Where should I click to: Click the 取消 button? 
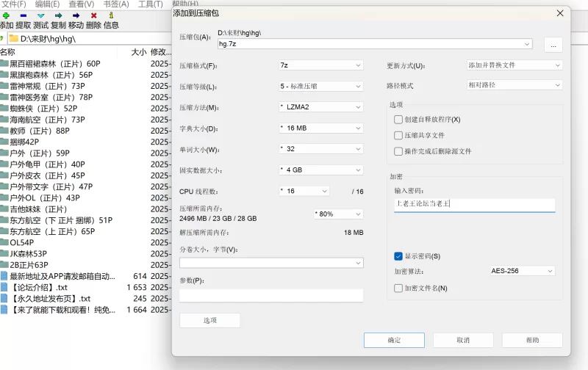(x=463, y=340)
